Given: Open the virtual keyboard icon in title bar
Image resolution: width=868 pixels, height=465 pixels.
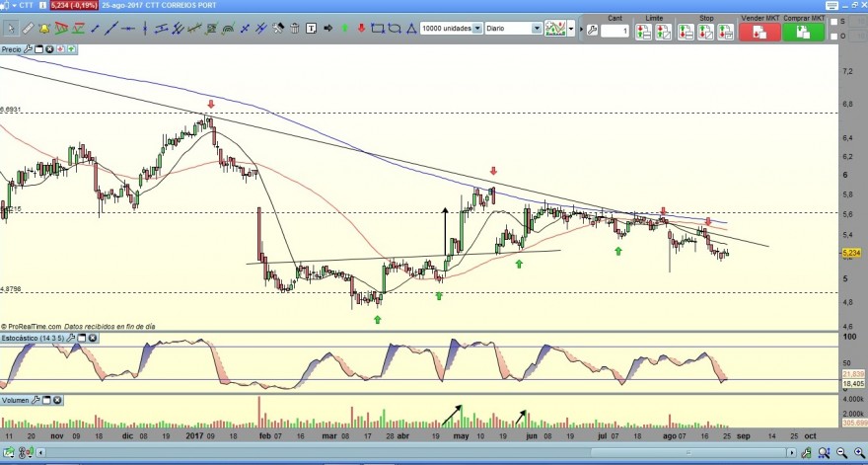Looking at the screenshot, I should click(832, 5).
